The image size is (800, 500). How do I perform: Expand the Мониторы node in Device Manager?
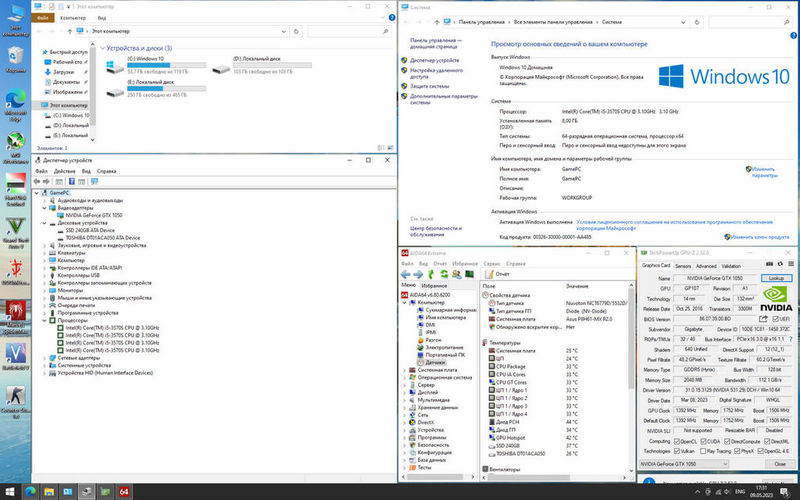44,290
